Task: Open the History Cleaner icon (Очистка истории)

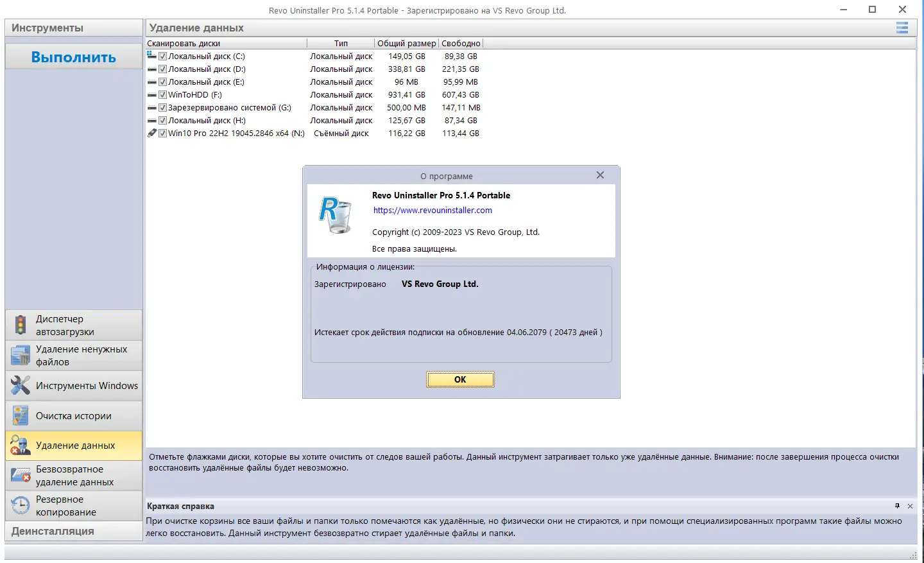Action: [x=21, y=415]
